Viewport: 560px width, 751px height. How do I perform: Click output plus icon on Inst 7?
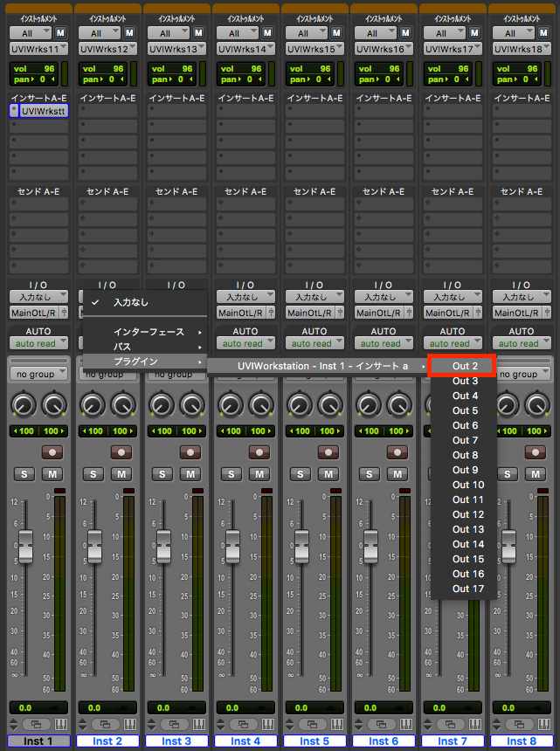point(478,313)
